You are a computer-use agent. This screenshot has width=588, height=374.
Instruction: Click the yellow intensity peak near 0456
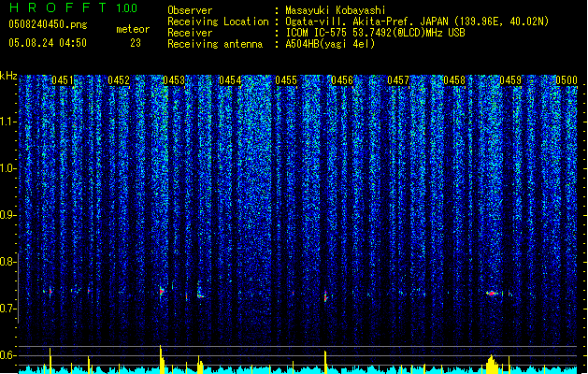[x=325, y=363]
